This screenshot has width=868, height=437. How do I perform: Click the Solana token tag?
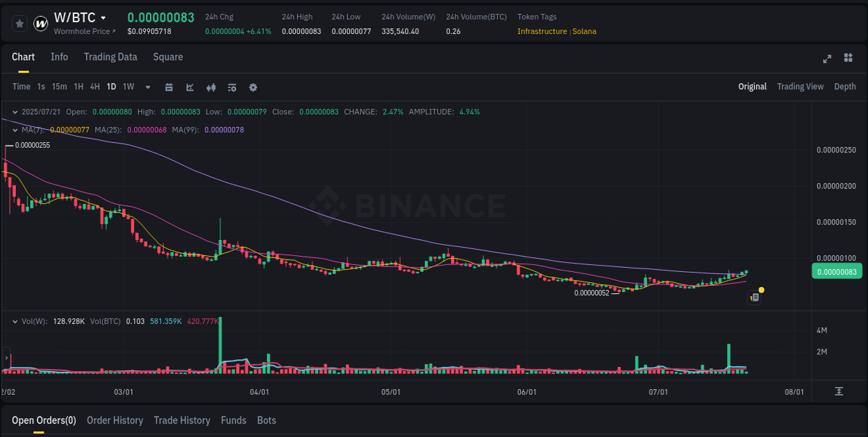pos(584,31)
